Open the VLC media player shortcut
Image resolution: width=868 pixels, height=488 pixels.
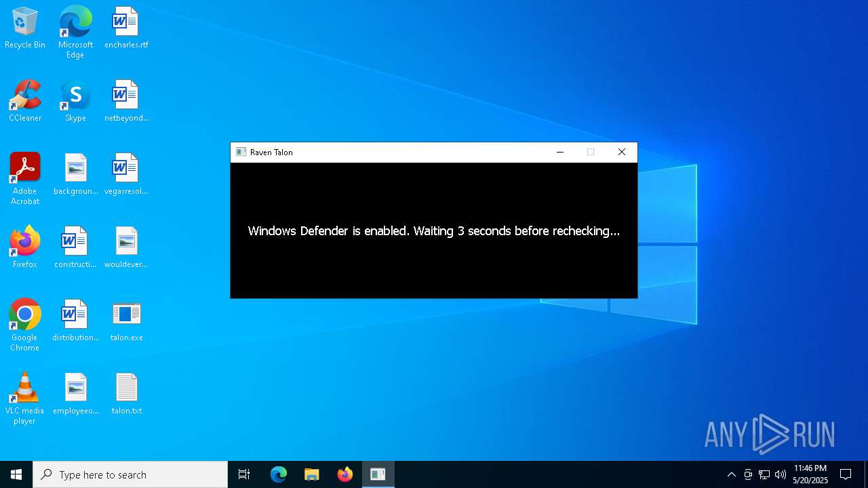(25, 399)
